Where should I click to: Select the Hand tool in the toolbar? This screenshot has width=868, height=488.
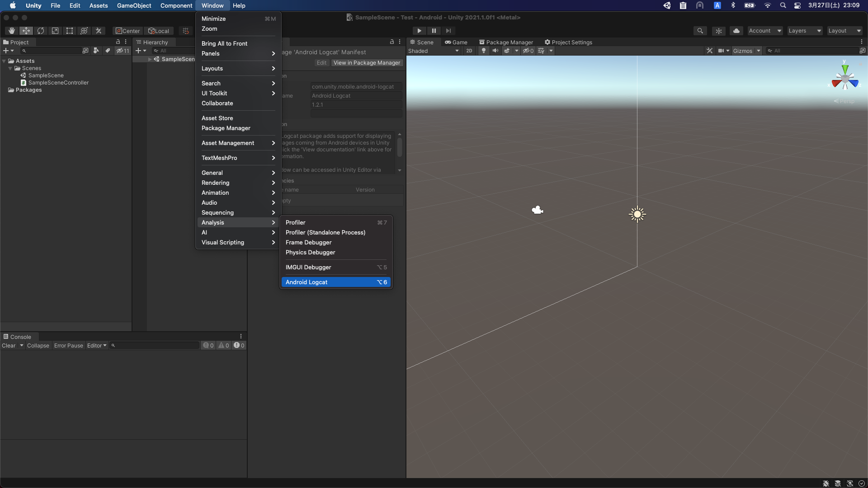12,31
